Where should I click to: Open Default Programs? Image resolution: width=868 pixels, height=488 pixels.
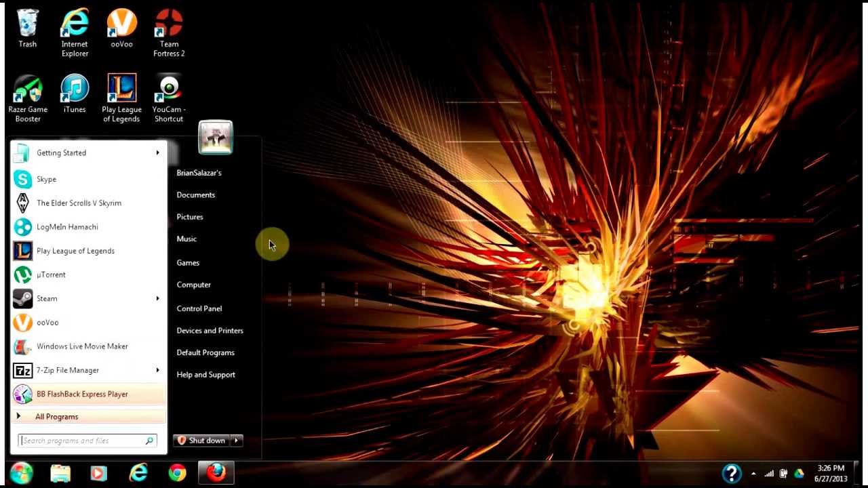(x=205, y=352)
